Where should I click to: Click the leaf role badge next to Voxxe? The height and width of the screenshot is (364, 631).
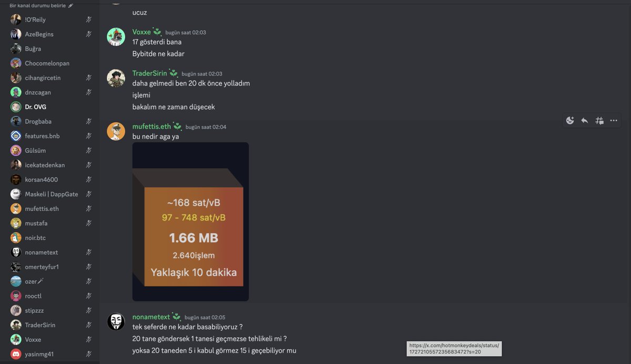[x=157, y=32]
